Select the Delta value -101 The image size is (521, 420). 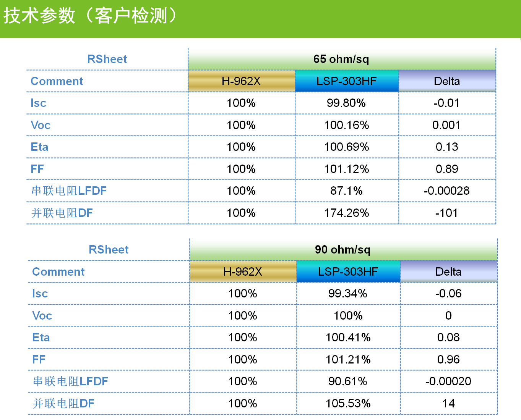click(x=446, y=213)
